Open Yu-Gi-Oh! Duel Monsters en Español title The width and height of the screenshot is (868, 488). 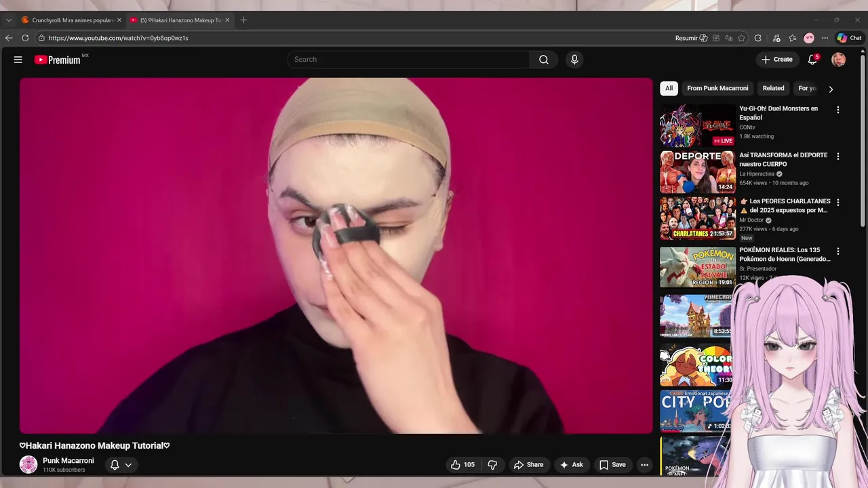778,113
